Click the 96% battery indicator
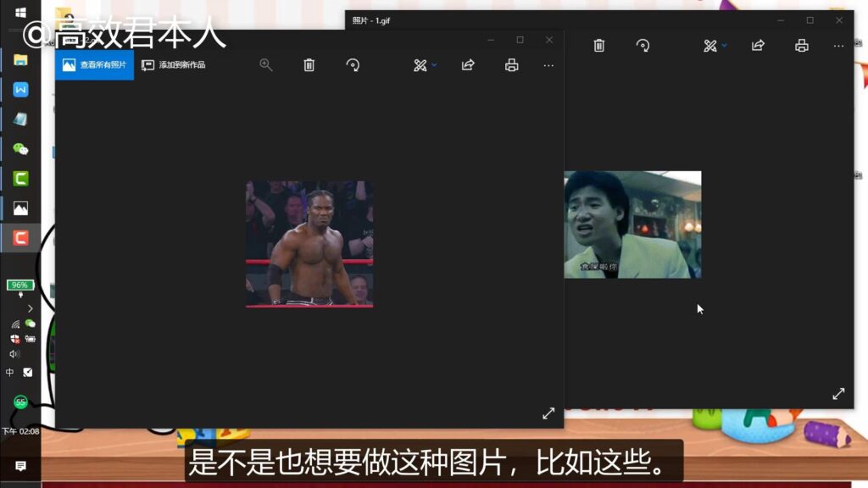Image resolution: width=868 pixels, height=488 pixels. [x=20, y=285]
